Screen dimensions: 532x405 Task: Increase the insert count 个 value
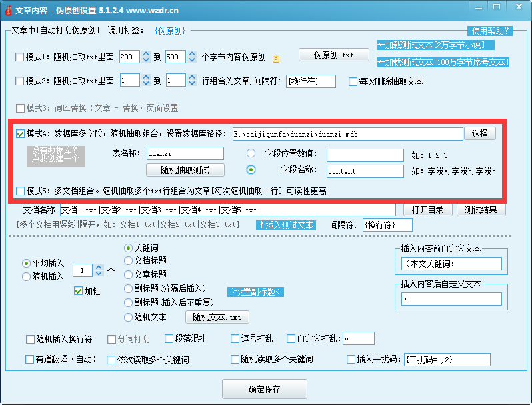pos(99,267)
